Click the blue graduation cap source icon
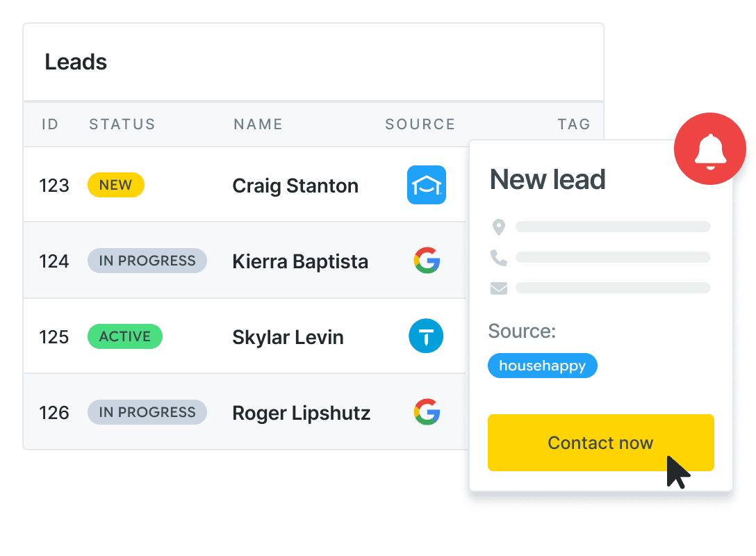Viewport: 756px width, 556px height. [x=426, y=185]
